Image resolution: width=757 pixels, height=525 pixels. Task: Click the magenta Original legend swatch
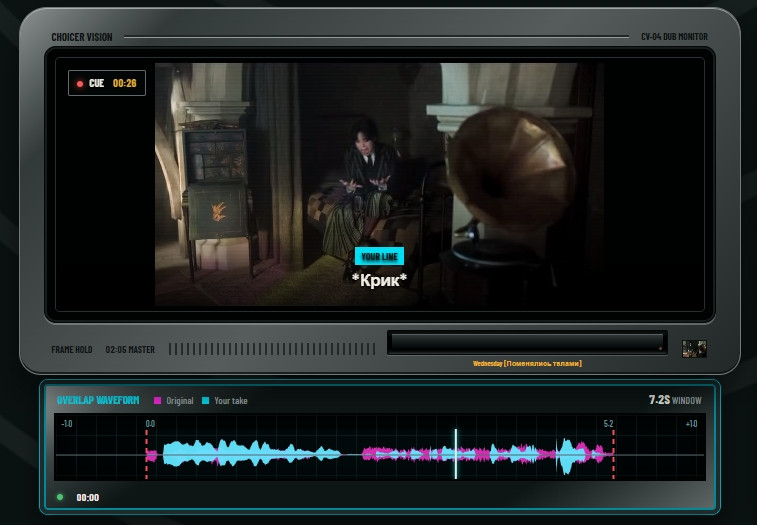157,400
